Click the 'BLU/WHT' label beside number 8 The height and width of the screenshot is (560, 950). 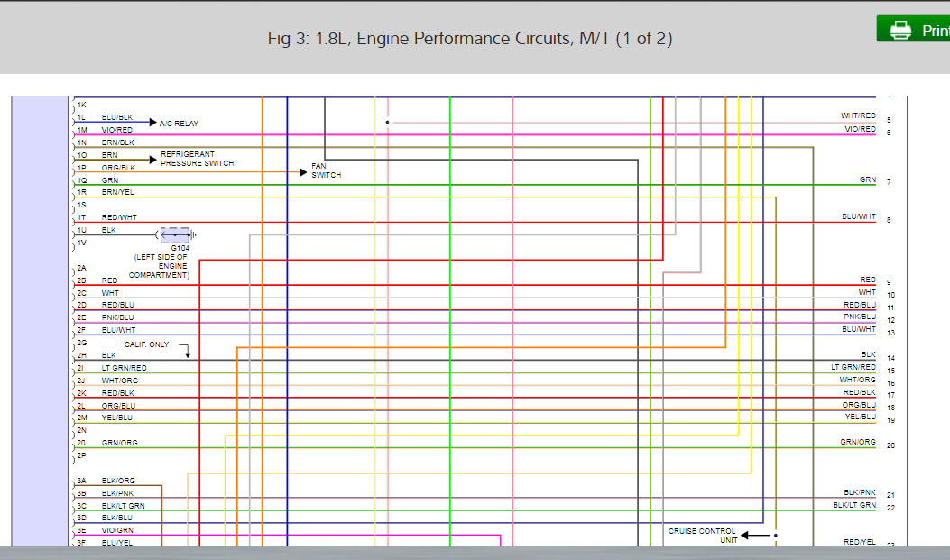click(859, 216)
